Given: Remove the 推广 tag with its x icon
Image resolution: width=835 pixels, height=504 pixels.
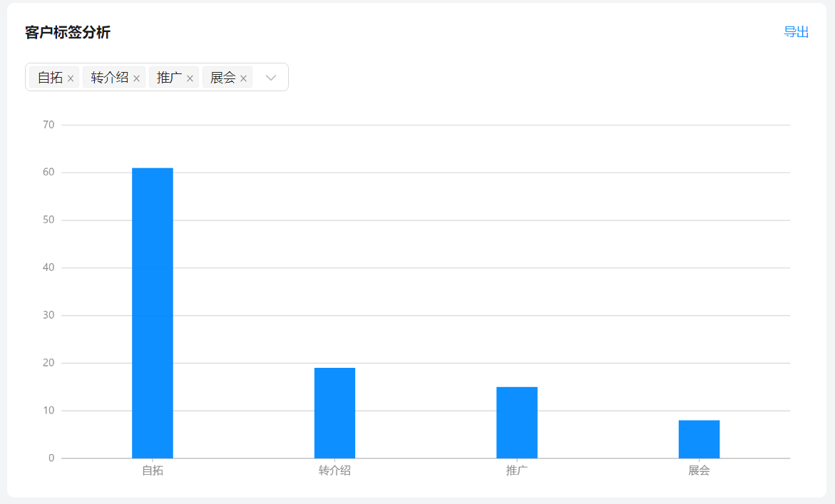Looking at the screenshot, I should coord(190,78).
